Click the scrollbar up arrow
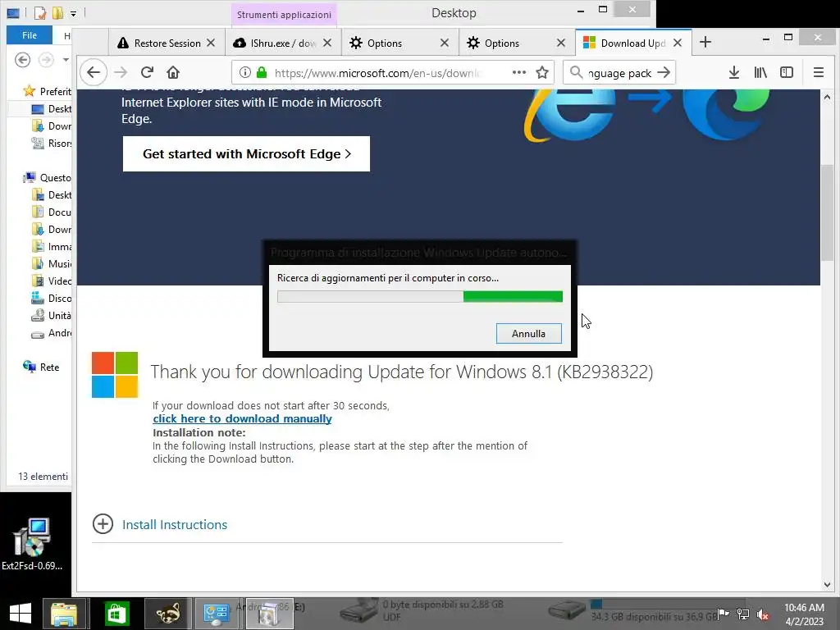Screen dimensions: 840x630 click(827, 97)
